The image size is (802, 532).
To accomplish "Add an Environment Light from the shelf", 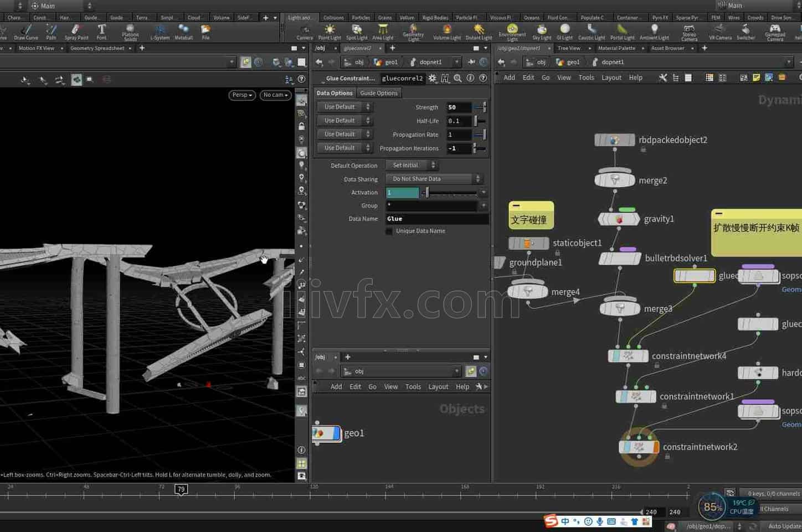I will [512, 33].
